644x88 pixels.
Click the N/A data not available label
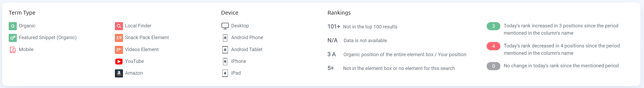pyautogui.click(x=333, y=40)
